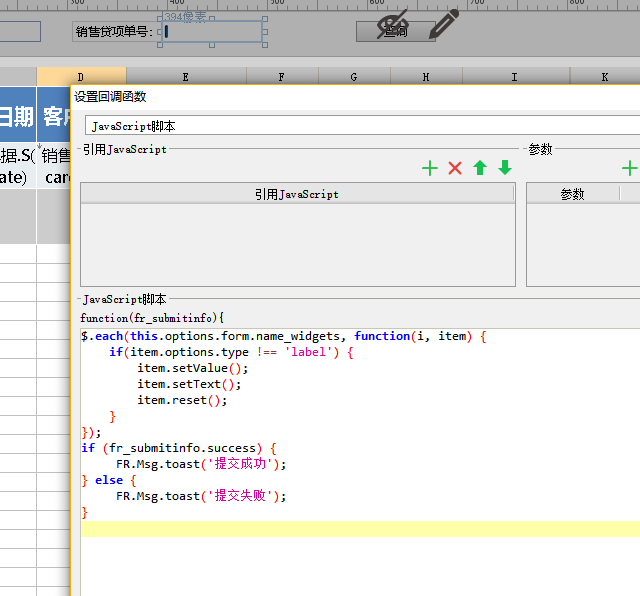Click the 销售货项单号 label widget
This screenshot has width=640, height=596.
tap(114, 31)
